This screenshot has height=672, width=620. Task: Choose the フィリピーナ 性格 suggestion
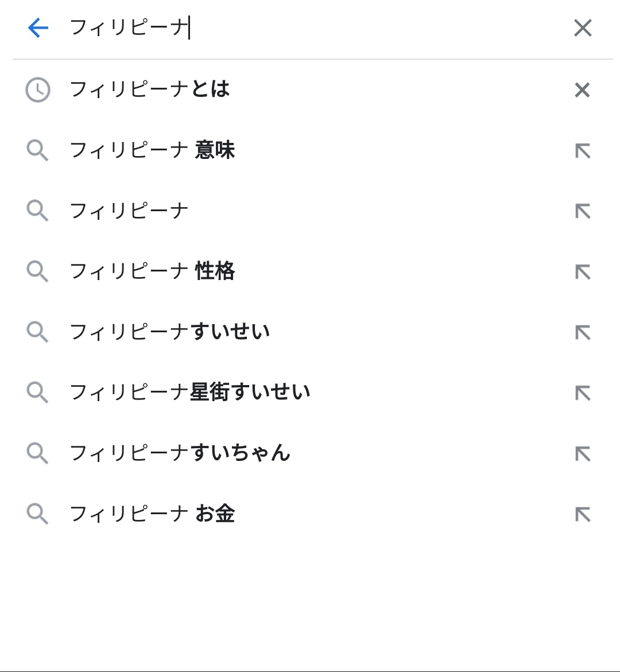(x=152, y=271)
